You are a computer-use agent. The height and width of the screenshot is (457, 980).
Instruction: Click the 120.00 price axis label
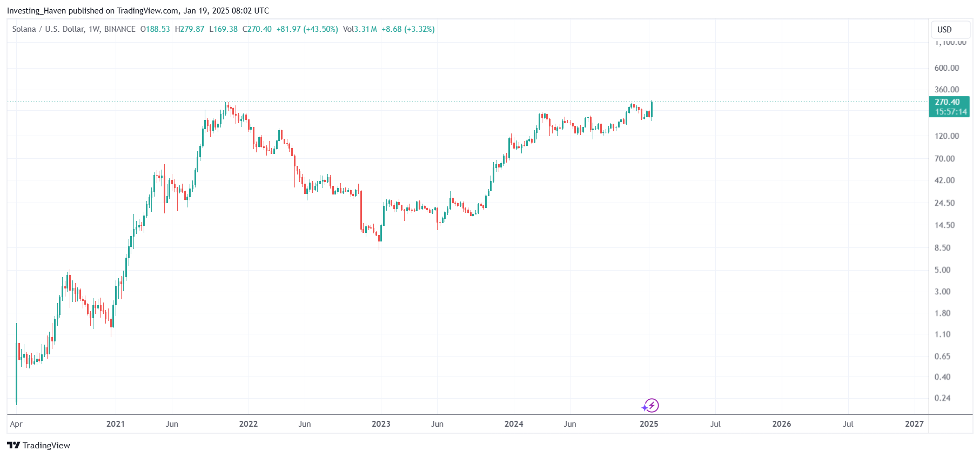click(947, 136)
